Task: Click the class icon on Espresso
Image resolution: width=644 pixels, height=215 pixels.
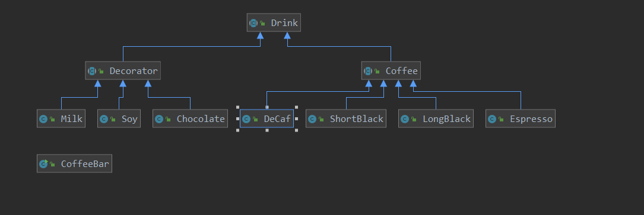Action: 492,119
